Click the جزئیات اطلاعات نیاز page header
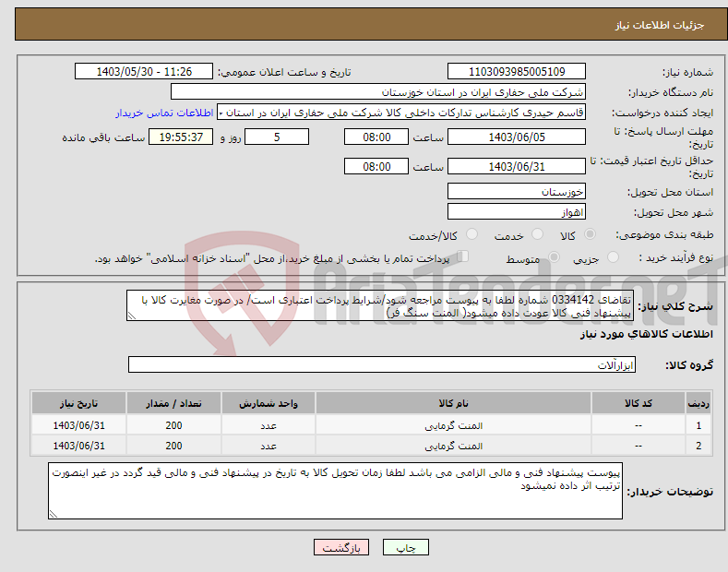 [x=660, y=25]
